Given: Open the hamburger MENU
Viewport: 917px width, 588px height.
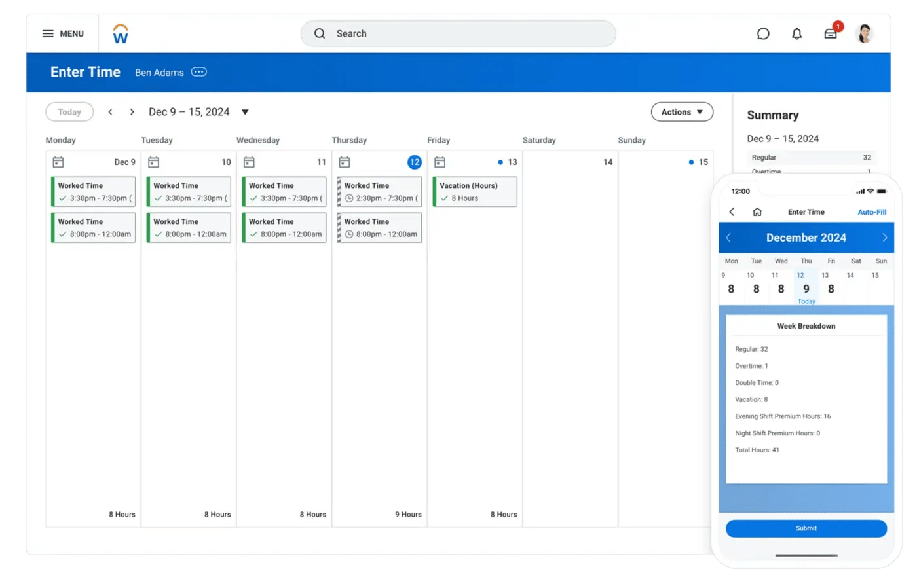Looking at the screenshot, I should (48, 33).
